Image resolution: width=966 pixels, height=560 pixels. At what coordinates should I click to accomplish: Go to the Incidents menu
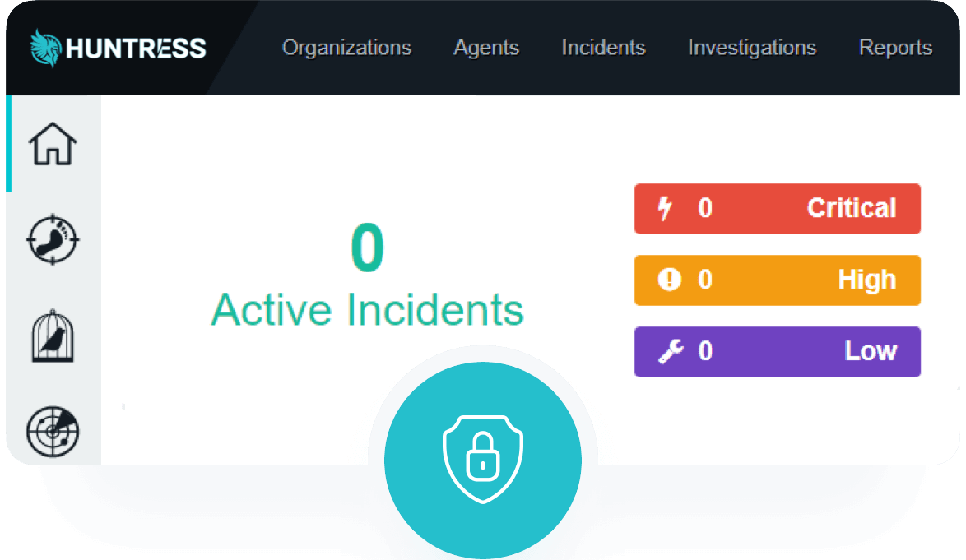coord(604,48)
